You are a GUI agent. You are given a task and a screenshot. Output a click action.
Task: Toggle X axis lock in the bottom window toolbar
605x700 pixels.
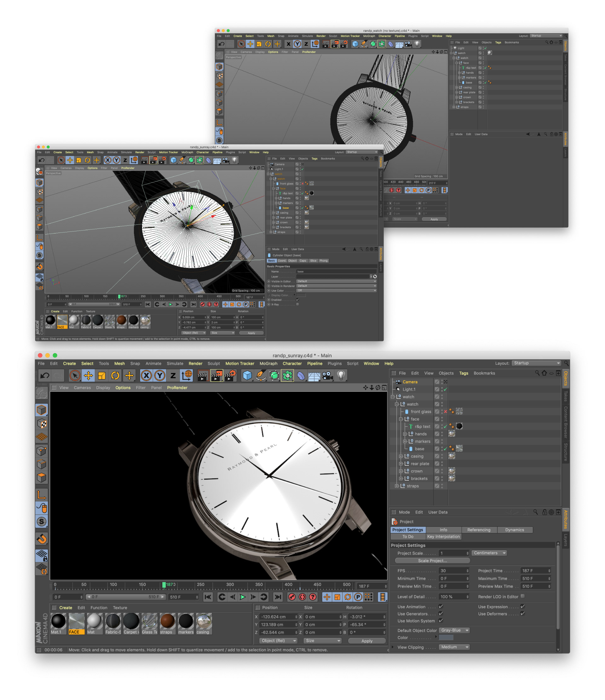click(146, 375)
